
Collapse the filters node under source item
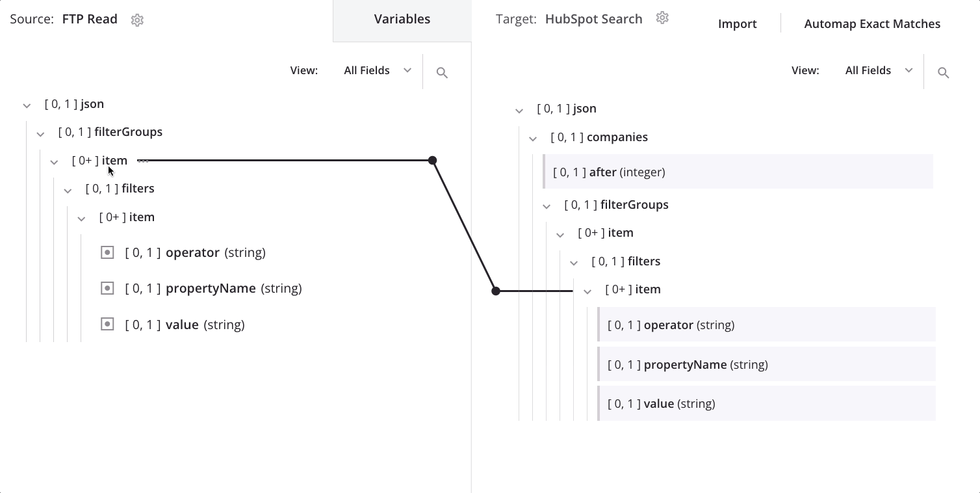[x=68, y=190]
